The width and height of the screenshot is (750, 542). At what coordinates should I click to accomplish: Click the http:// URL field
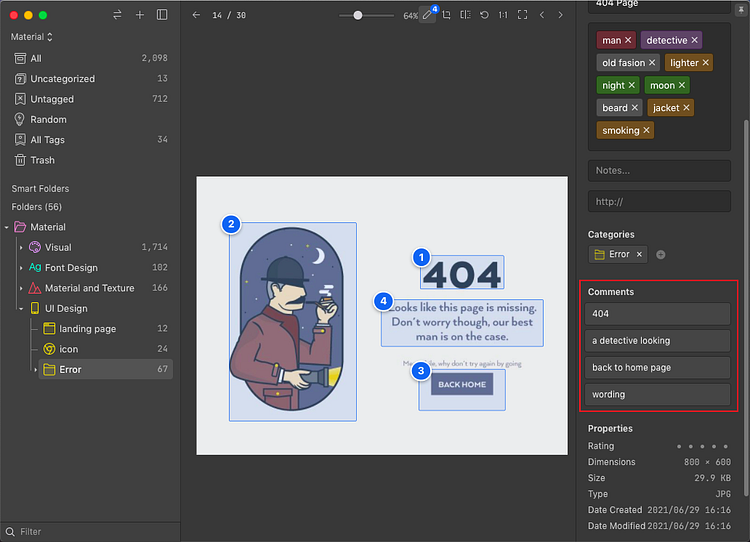pyautogui.click(x=659, y=201)
